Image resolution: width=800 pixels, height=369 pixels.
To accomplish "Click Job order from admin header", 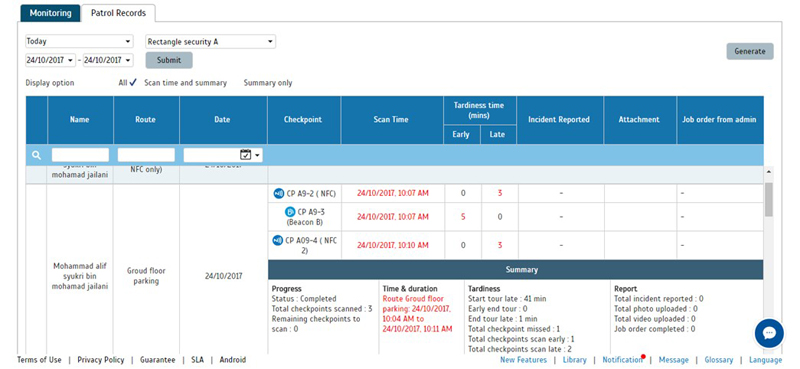I will coord(719,120).
